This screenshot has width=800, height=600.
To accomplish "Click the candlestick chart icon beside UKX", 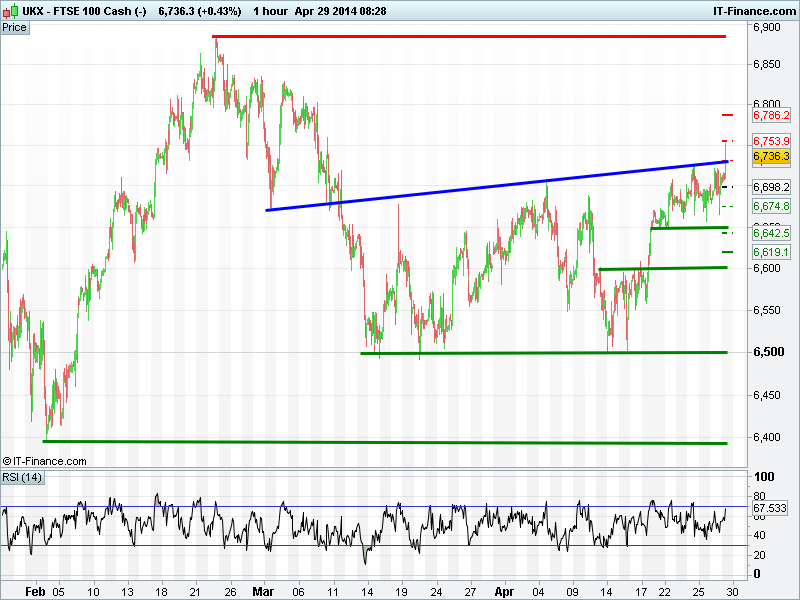I will tap(10, 11).
